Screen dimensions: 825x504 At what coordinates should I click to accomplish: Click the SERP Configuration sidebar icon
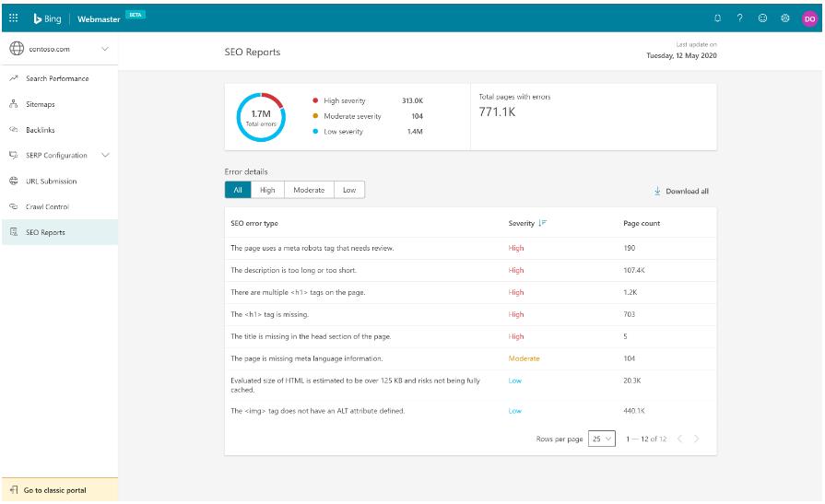(14, 155)
